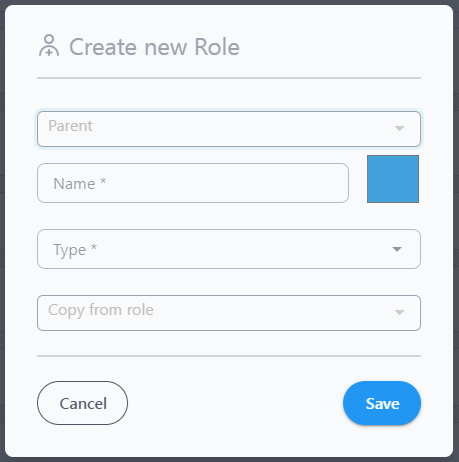459x462 pixels.
Task: Click the divider line above the Cancel button
Action: (x=229, y=356)
